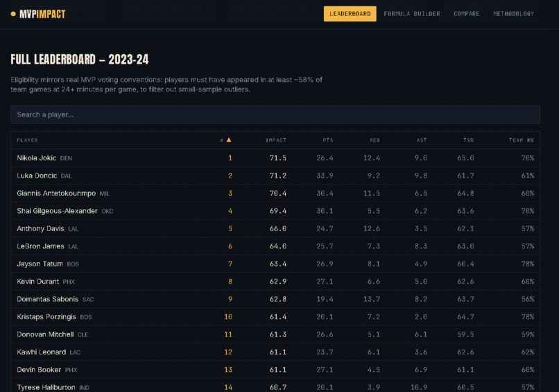Image resolution: width=559 pixels, height=392 pixels.
Task: Click the SAC team tag by Sabonis
Action: (88, 300)
